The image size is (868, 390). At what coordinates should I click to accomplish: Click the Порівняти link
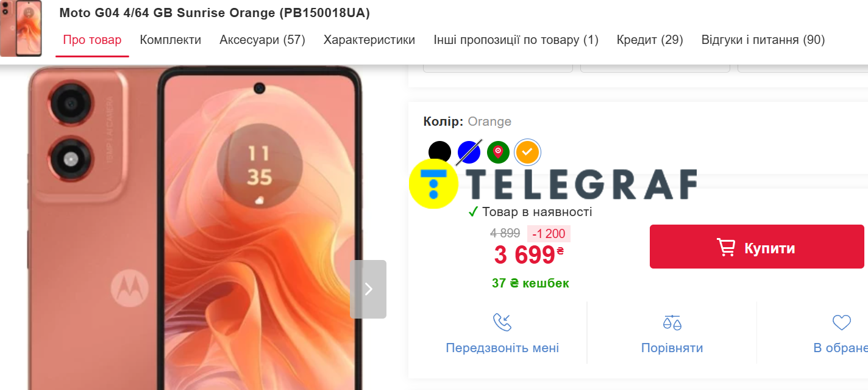click(672, 348)
